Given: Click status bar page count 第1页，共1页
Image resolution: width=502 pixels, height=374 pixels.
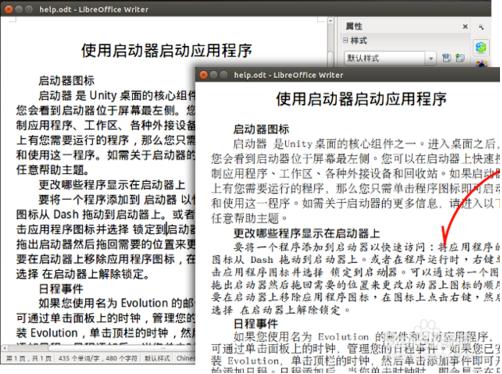Looking at the screenshot, I should pyautogui.click(x=28, y=358).
